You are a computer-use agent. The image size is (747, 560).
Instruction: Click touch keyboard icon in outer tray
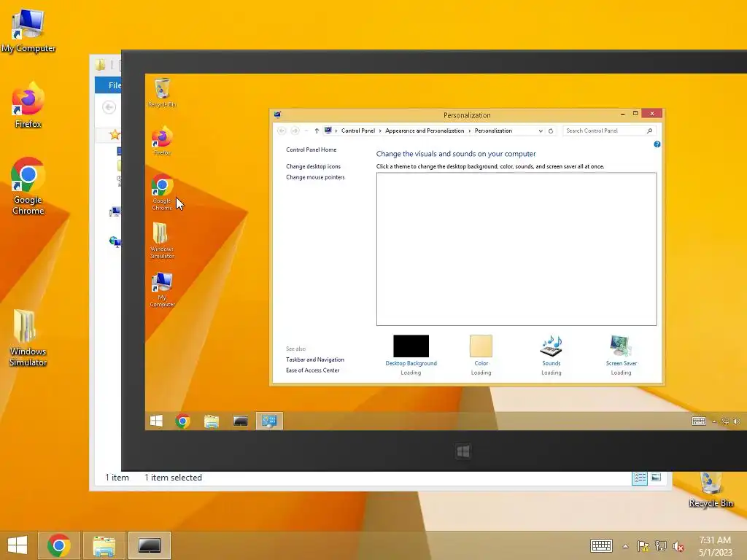601,545
